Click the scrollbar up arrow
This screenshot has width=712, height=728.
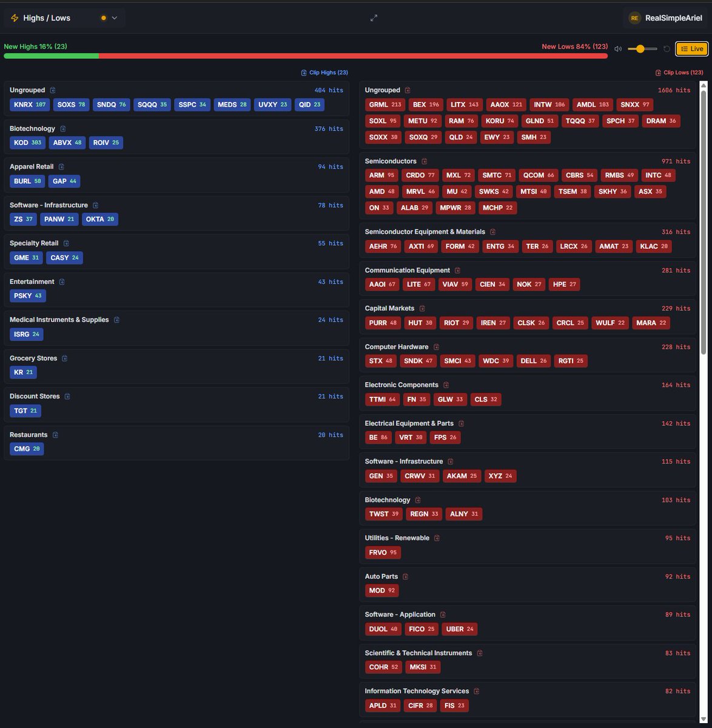pos(704,84)
